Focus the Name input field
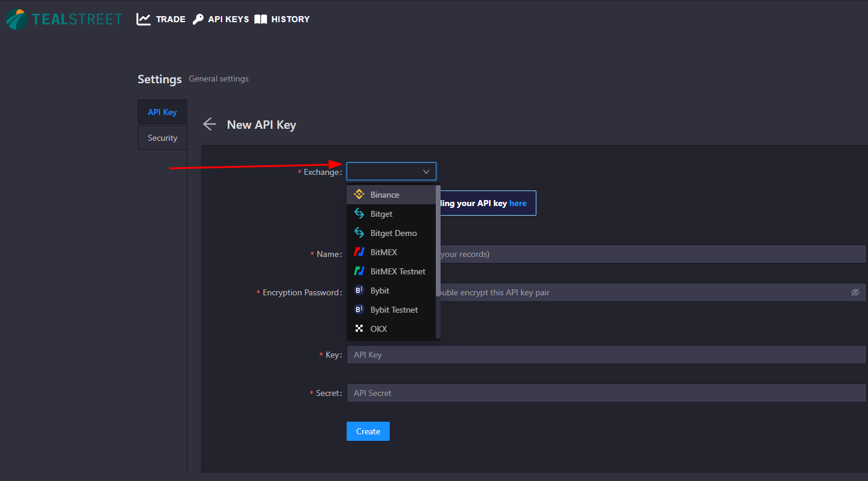Image resolution: width=868 pixels, height=481 pixels. click(606, 254)
